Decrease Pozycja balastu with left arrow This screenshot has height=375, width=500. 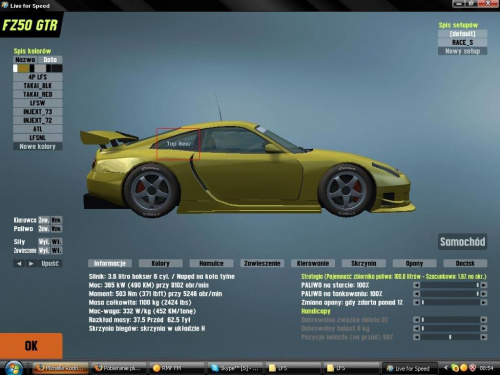(x=416, y=337)
